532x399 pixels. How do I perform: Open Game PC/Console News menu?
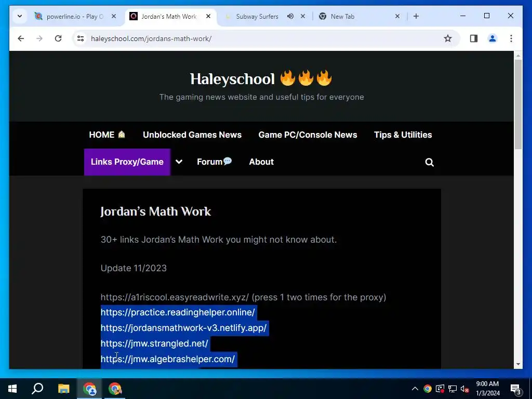(x=308, y=135)
